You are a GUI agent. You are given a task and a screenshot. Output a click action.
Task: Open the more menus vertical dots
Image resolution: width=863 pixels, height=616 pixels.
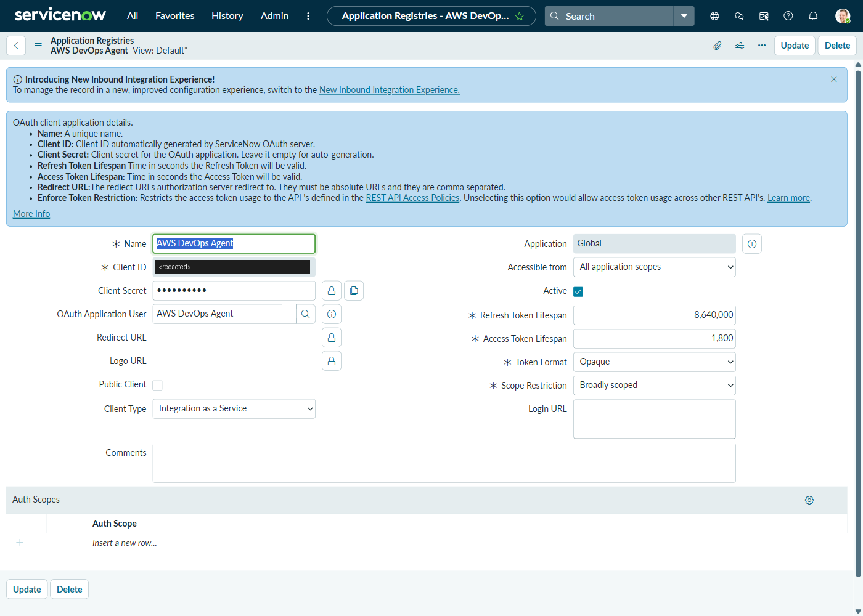coord(308,16)
